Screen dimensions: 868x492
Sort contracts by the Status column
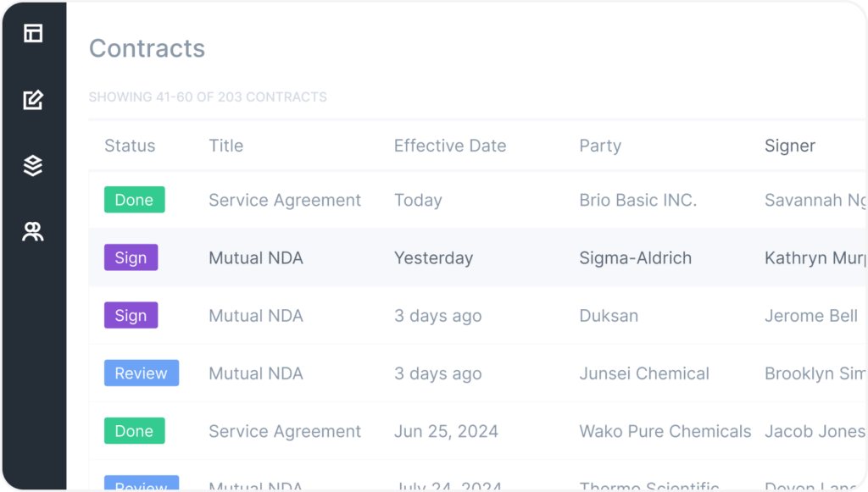[130, 146]
